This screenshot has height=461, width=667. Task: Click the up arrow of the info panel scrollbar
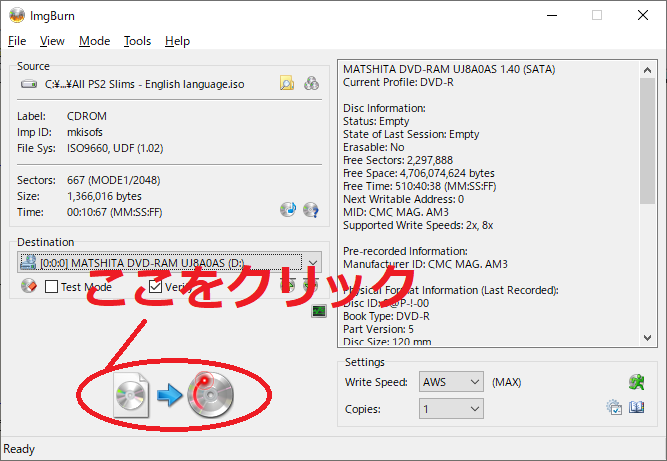647,70
